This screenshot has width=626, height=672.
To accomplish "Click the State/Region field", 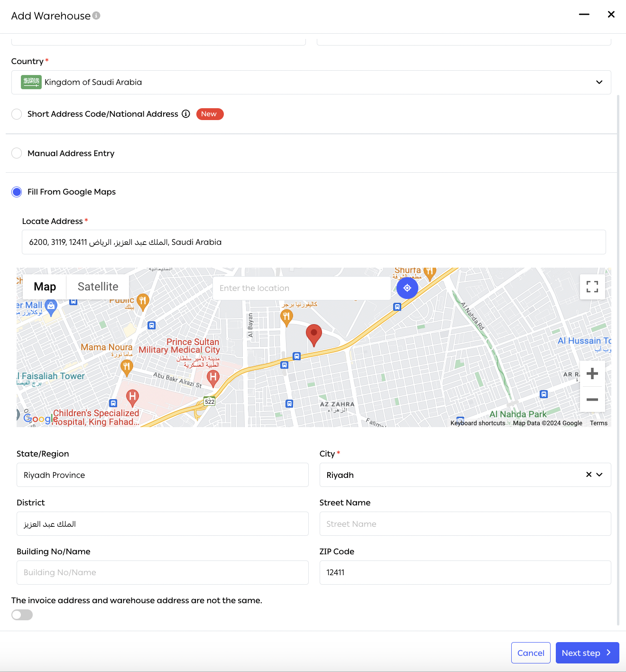I will 162,475.
